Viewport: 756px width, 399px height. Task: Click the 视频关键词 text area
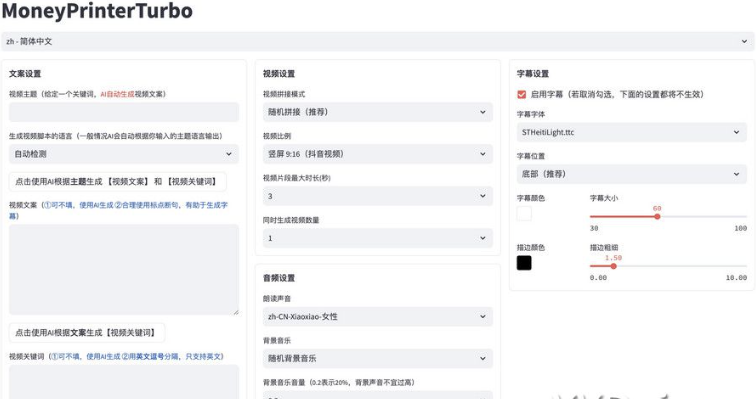point(124,382)
